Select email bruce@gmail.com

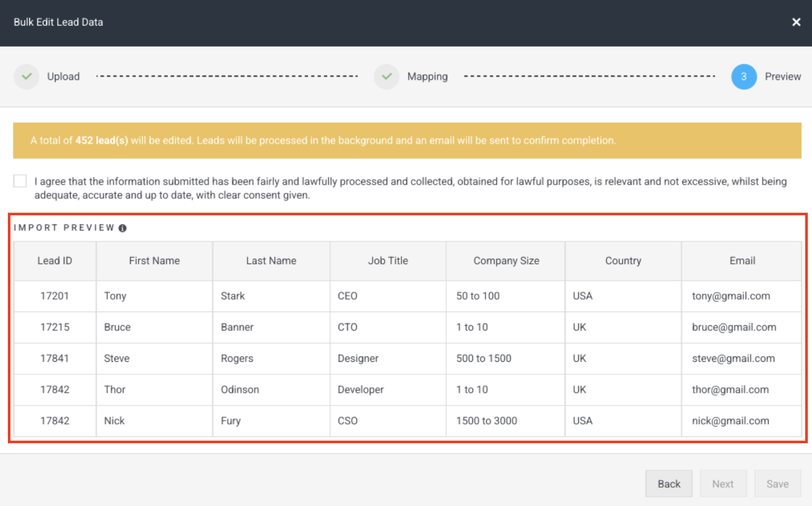tap(742, 327)
